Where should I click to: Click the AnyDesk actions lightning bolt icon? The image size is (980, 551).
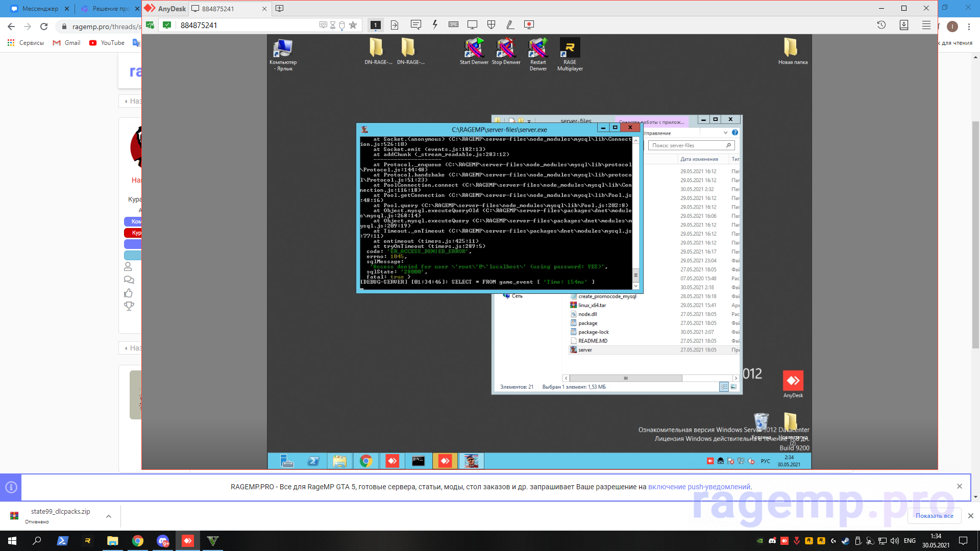pyautogui.click(x=435, y=24)
